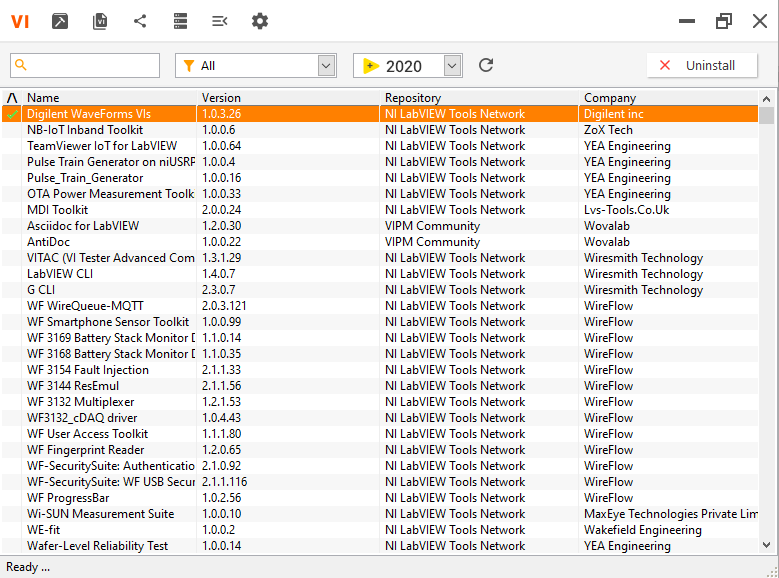
Task: Open the repository manager stacked-list icon
Action: [180, 21]
